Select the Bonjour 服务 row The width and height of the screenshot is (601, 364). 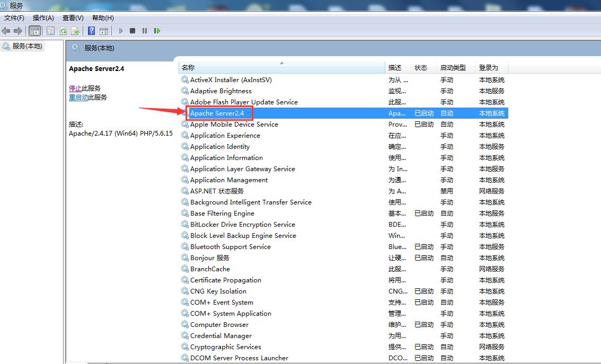(344, 258)
